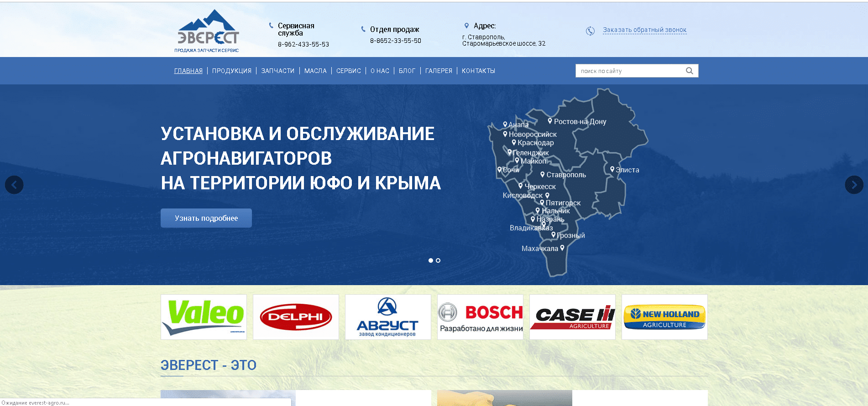Open the Delphi brand logo
This screenshot has width=868, height=406.
point(296,317)
